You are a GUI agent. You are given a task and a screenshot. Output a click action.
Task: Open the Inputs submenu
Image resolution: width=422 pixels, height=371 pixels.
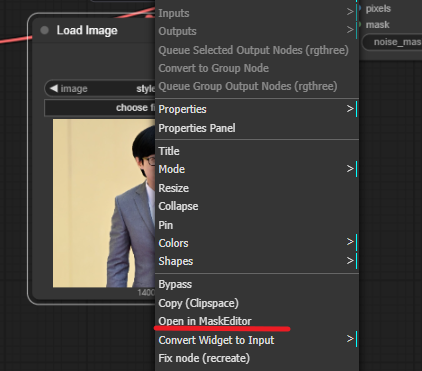257,13
